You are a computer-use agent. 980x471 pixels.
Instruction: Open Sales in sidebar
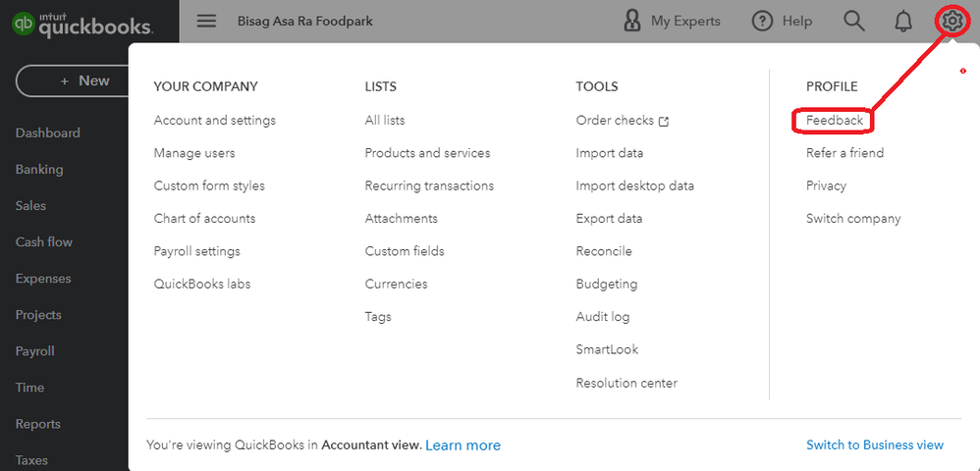(30, 205)
